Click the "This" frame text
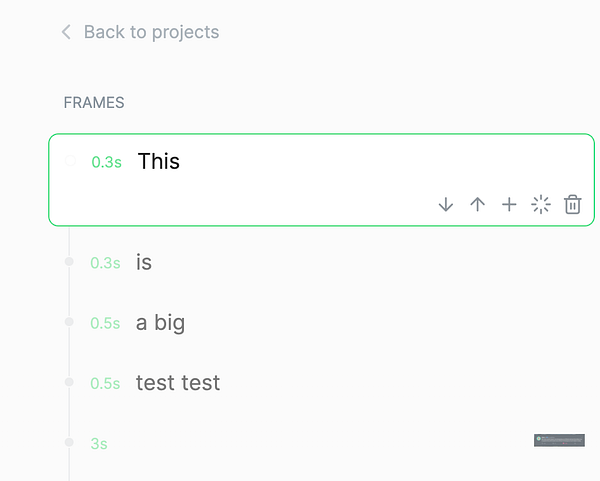 pos(159,161)
